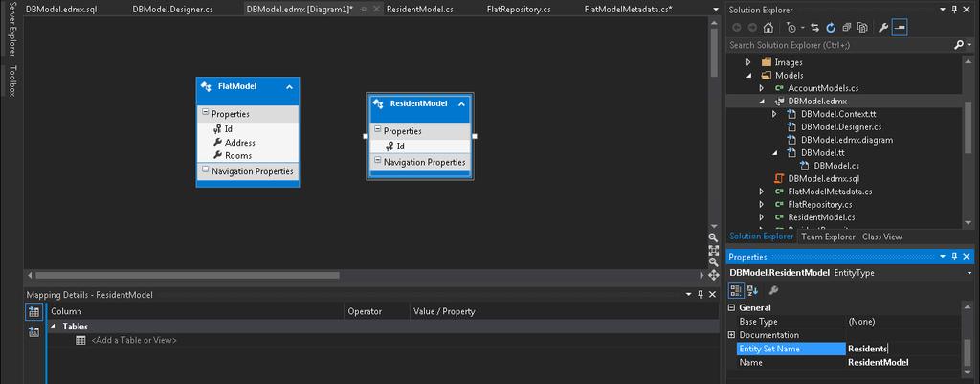Open the document tabs overflow dropdown
This screenshot has width=980, height=384.
coord(716,10)
